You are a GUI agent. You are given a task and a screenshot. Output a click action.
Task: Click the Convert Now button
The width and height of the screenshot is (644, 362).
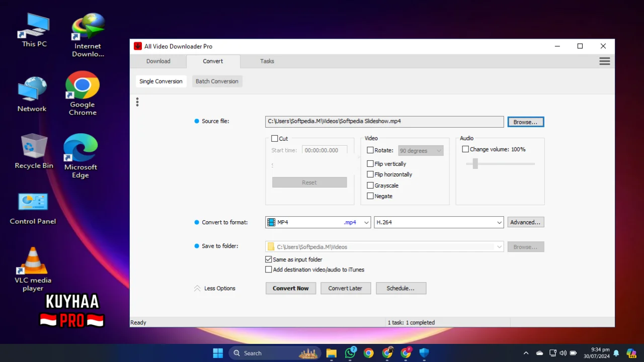[x=291, y=288]
